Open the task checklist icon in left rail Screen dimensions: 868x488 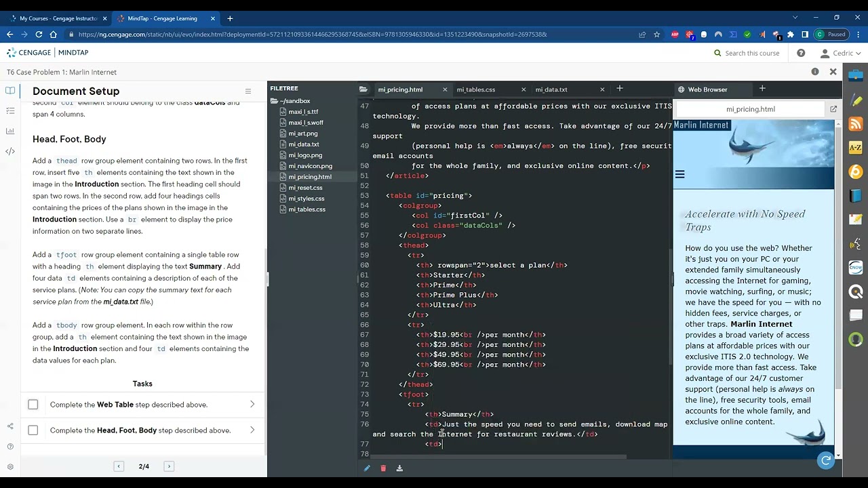[10, 110]
